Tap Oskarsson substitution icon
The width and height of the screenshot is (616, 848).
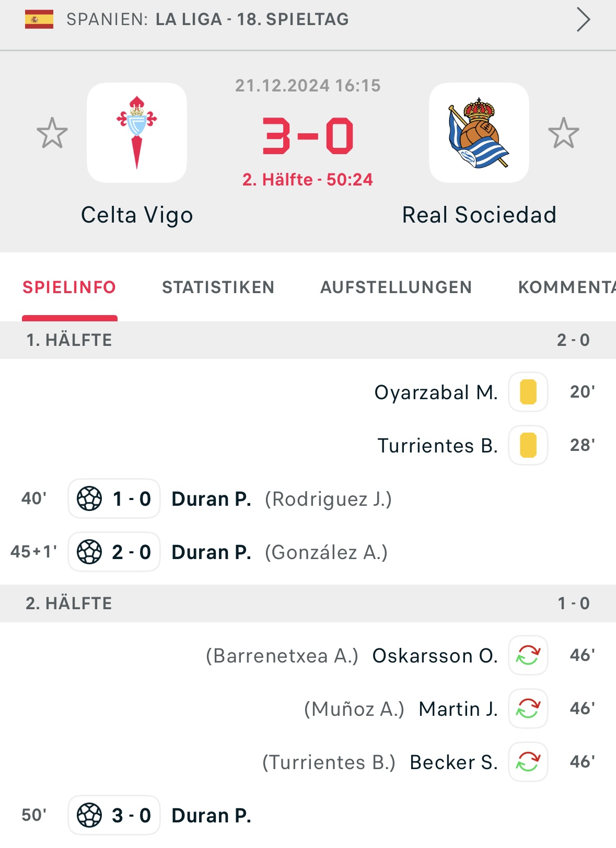pos(528,655)
